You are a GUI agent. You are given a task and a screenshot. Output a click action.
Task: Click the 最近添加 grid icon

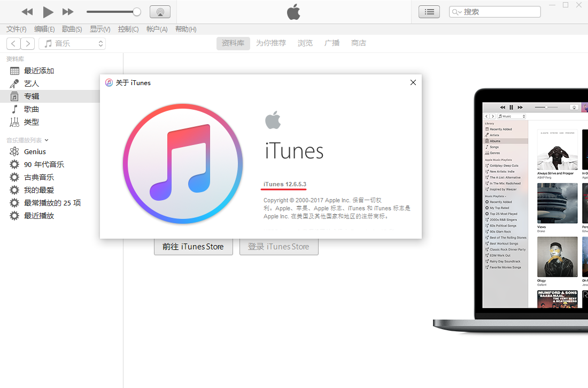[14, 71]
